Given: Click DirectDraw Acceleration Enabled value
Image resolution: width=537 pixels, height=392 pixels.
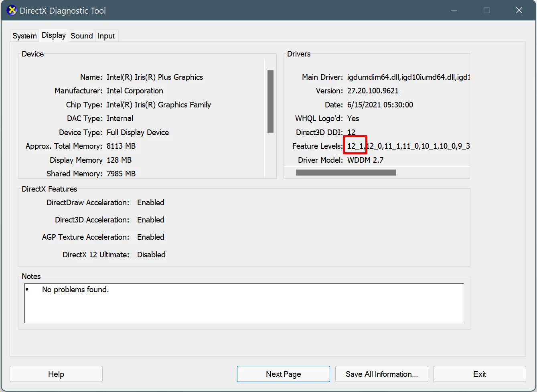Looking at the screenshot, I should pos(151,202).
